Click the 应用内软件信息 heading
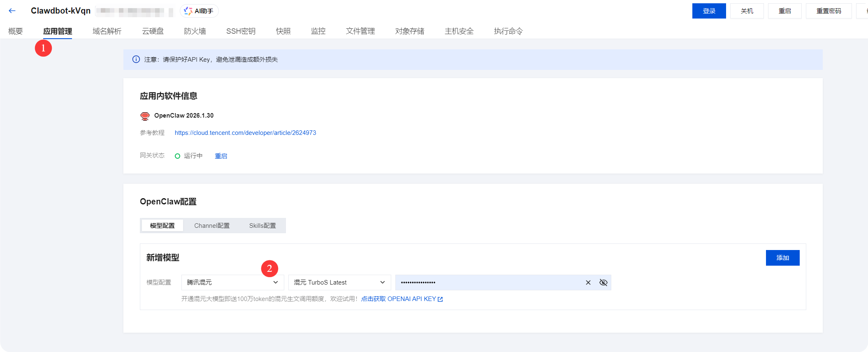This screenshot has width=868, height=352. (x=169, y=96)
